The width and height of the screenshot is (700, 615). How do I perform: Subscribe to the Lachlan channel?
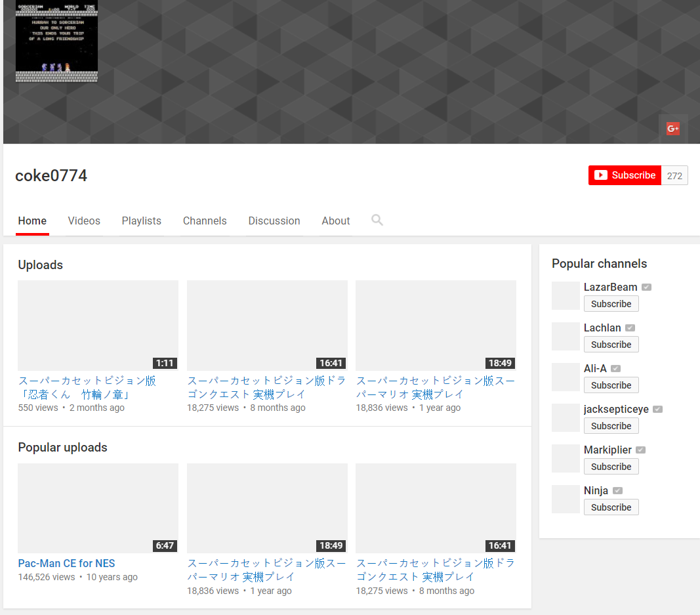(x=611, y=345)
